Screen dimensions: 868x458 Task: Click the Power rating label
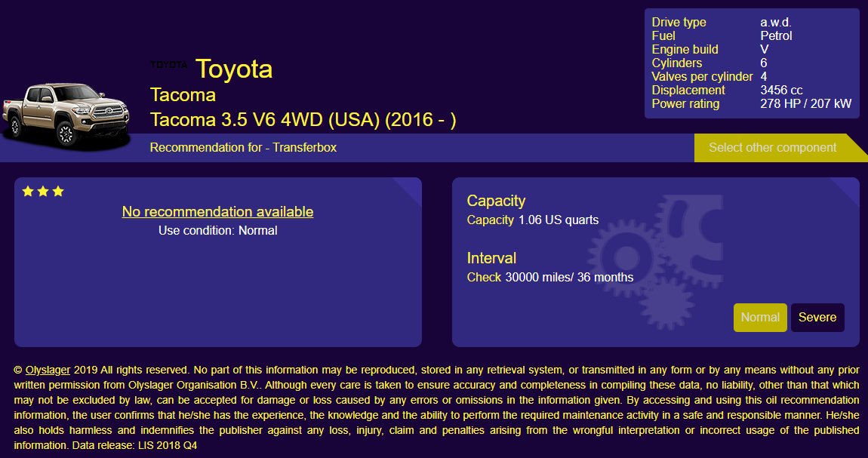point(685,103)
